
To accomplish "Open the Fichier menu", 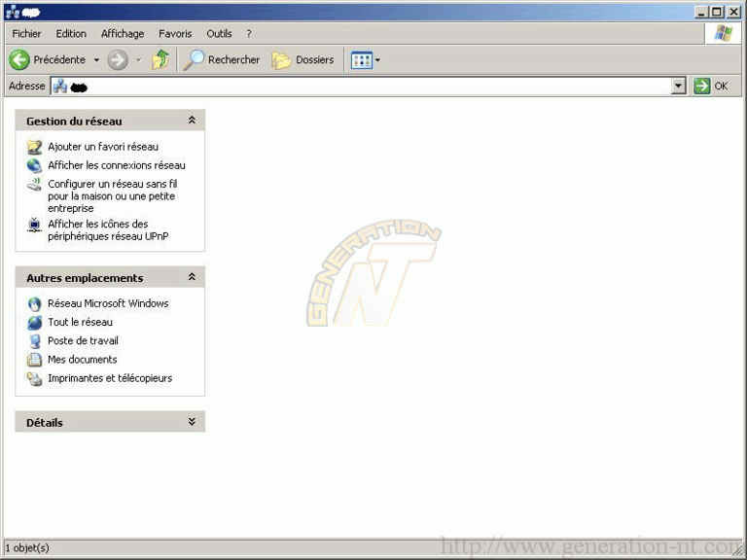I will pos(26,34).
